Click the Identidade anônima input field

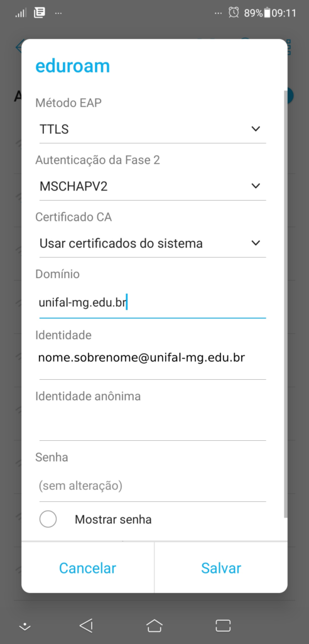click(x=153, y=425)
